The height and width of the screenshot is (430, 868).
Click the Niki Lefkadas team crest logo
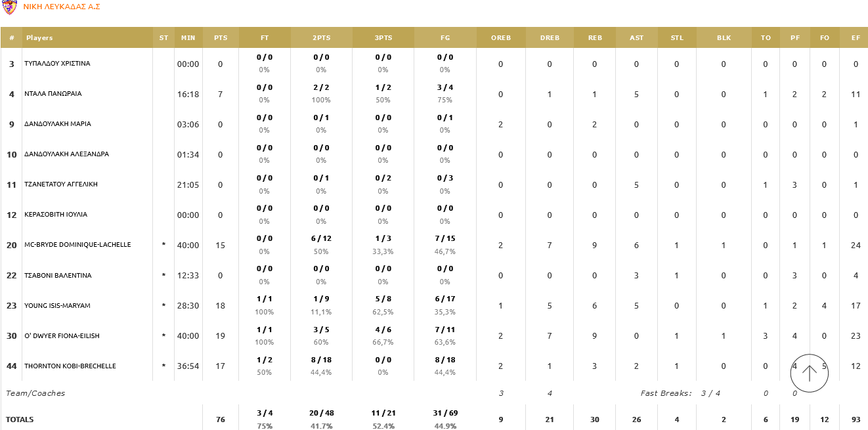point(9,7)
